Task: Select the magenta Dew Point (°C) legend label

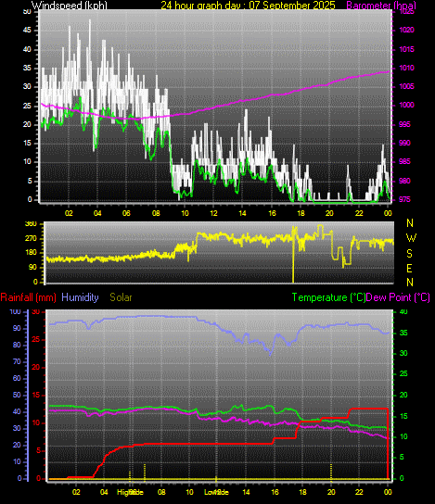Action: (398, 297)
